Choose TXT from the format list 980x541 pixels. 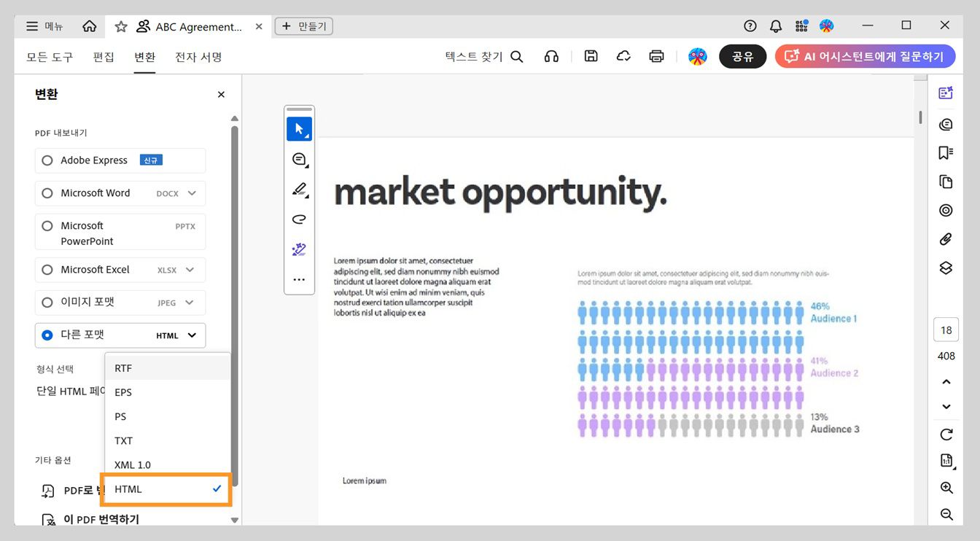coord(168,440)
